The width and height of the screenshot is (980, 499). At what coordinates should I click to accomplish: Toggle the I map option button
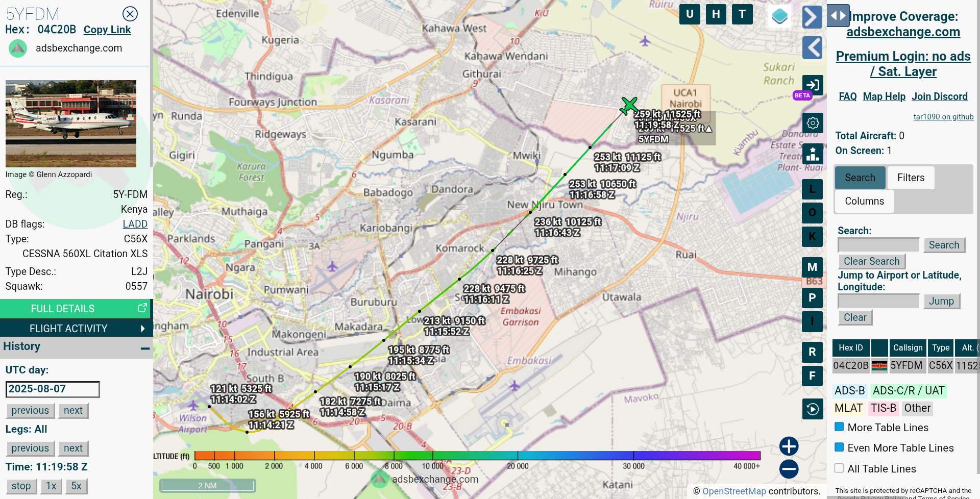(x=812, y=321)
